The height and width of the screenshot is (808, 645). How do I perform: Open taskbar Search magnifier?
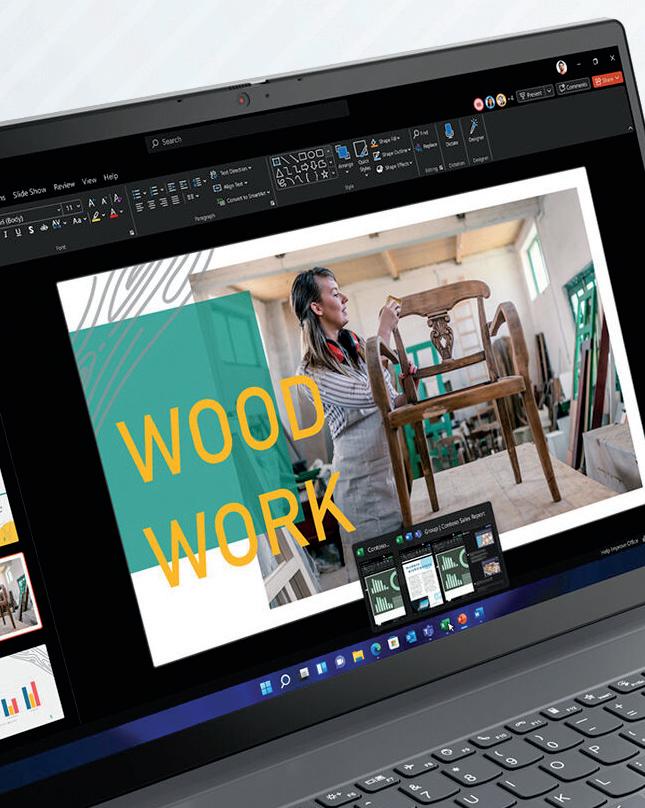tap(285, 681)
